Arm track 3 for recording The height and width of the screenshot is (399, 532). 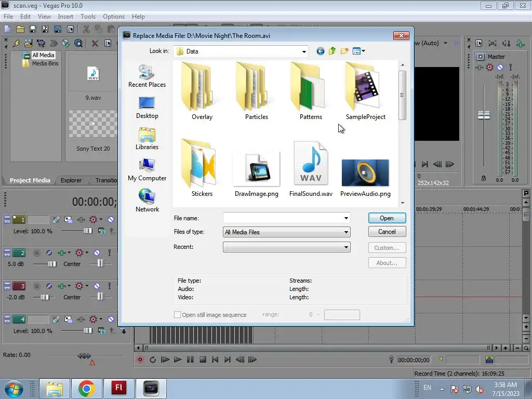(37, 286)
